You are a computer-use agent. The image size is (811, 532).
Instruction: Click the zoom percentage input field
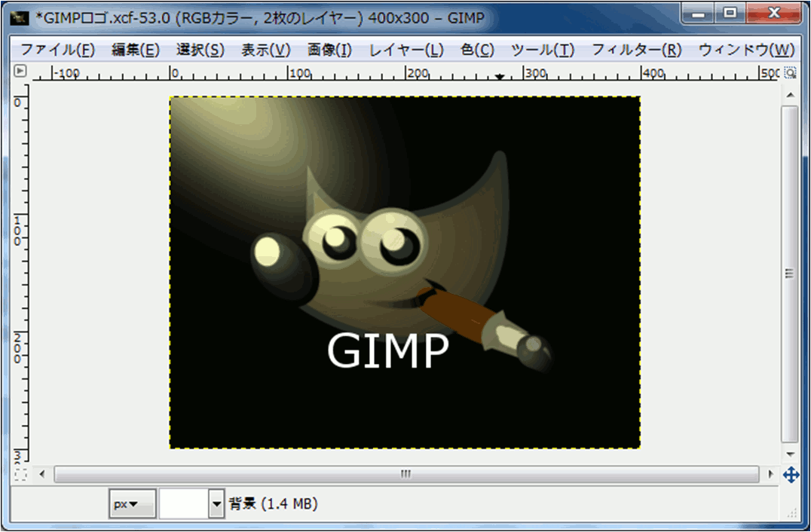(x=183, y=504)
